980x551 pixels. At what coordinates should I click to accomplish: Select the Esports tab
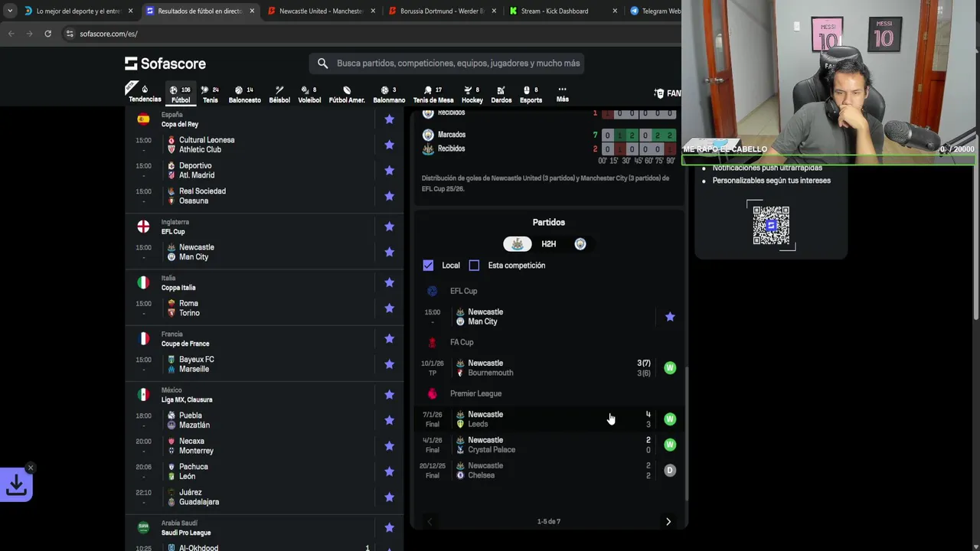coord(531,94)
